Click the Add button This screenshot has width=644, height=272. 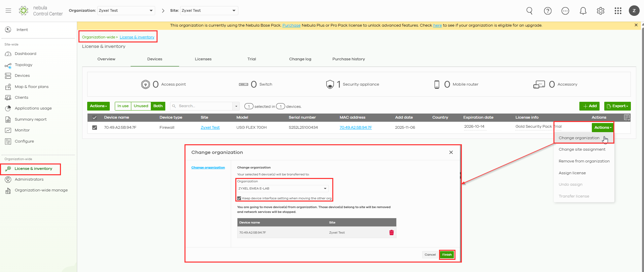pos(590,106)
